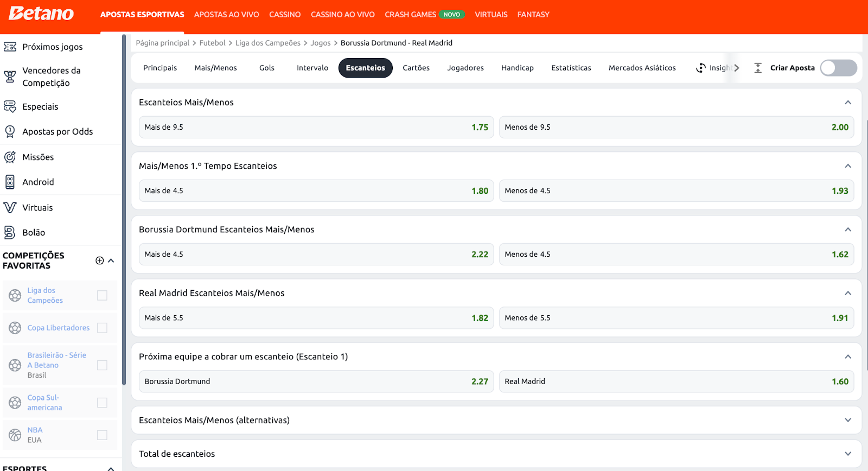
Task: Collapse Escanteios Mais/Menos section
Action: 848,103
